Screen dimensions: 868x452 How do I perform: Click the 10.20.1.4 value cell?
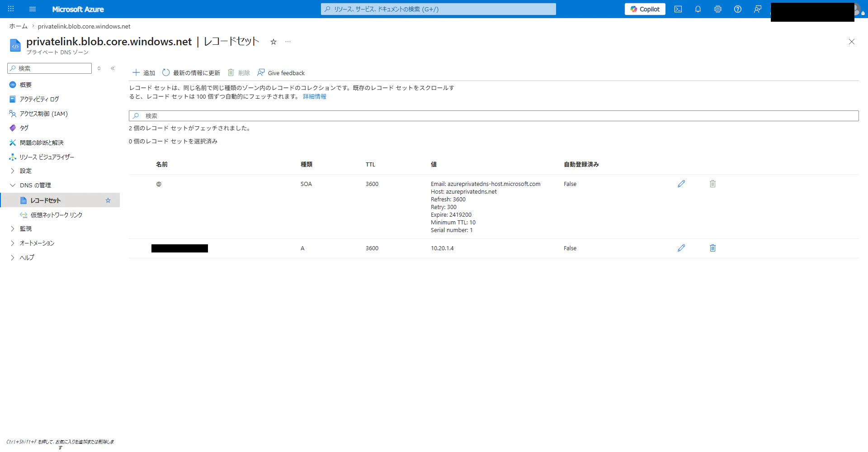(x=442, y=248)
